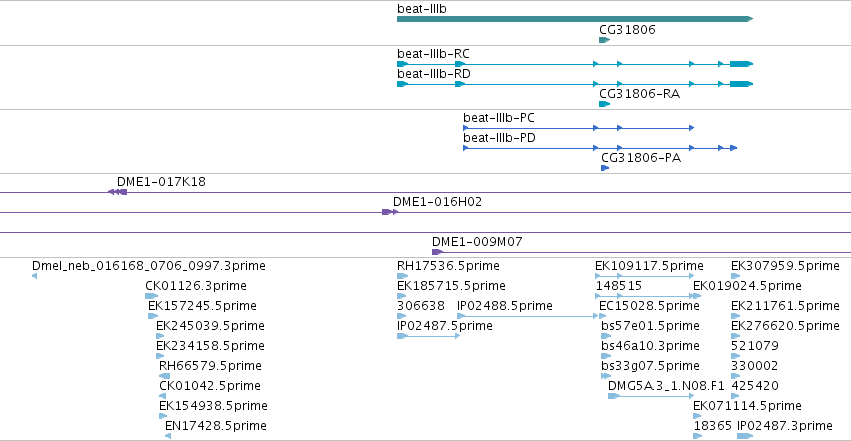Click the CK01126.3prime EST arrow
The width and height of the screenshot is (851, 441).
pyautogui.click(x=151, y=296)
